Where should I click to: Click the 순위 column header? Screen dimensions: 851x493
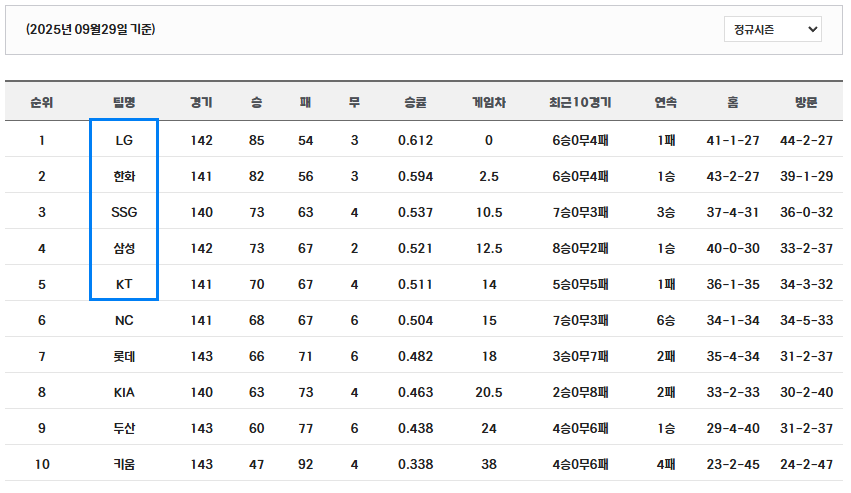click(x=42, y=102)
